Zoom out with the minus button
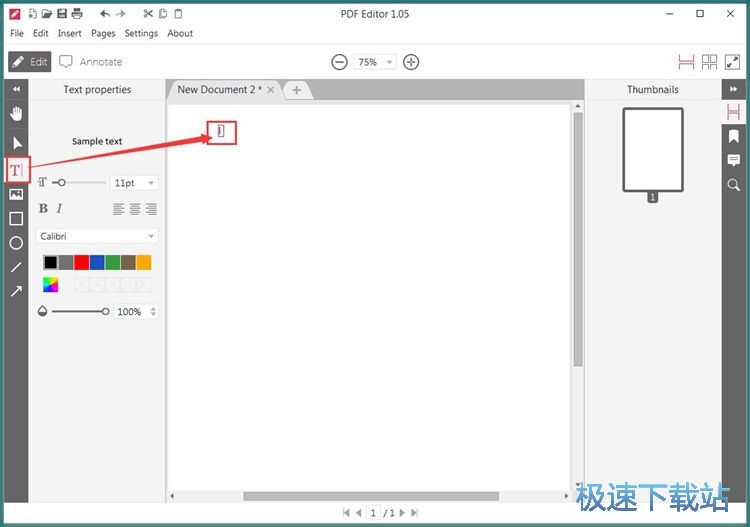The image size is (750, 527). click(x=339, y=62)
